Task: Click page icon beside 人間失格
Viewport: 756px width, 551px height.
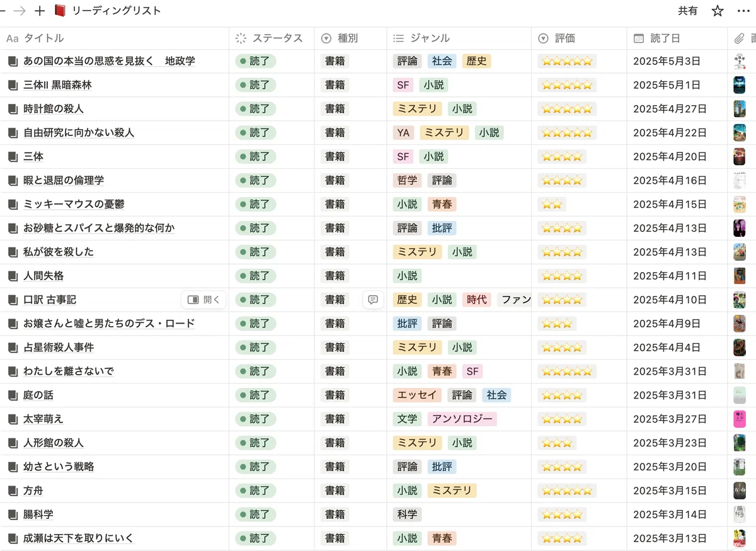Action: click(13, 276)
